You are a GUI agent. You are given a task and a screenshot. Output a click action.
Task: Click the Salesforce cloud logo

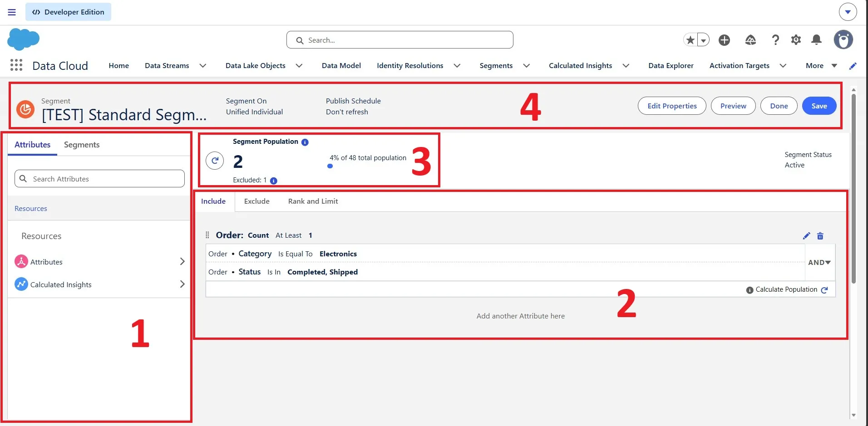tap(23, 39)
